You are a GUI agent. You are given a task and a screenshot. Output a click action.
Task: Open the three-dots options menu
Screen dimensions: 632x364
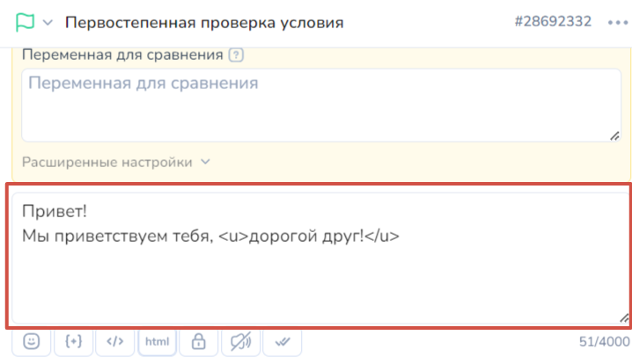pyautogui.click(x=615, y=22)
